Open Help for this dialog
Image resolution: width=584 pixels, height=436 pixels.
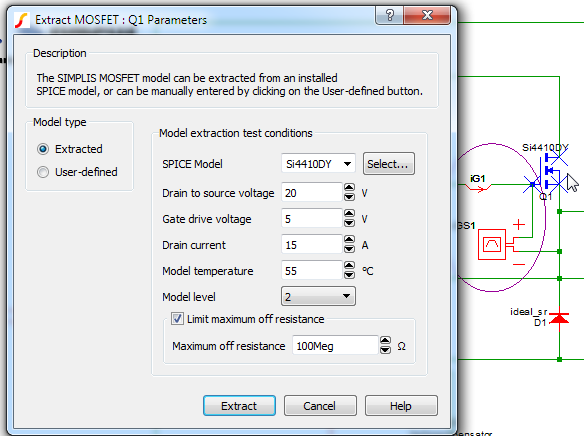pos(401,405)
